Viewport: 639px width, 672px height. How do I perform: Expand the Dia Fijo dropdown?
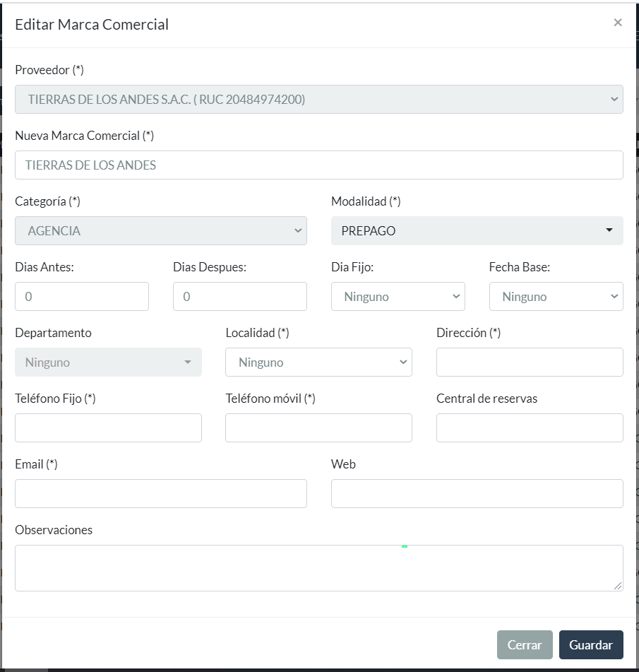(398, 297)
